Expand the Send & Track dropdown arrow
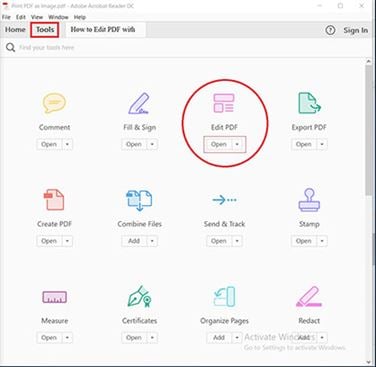The image size is (376, 367). point(237,241)
